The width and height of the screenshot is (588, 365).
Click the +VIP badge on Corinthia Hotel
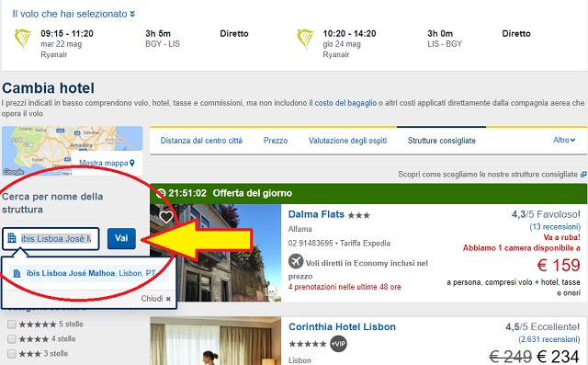(338, 344)
